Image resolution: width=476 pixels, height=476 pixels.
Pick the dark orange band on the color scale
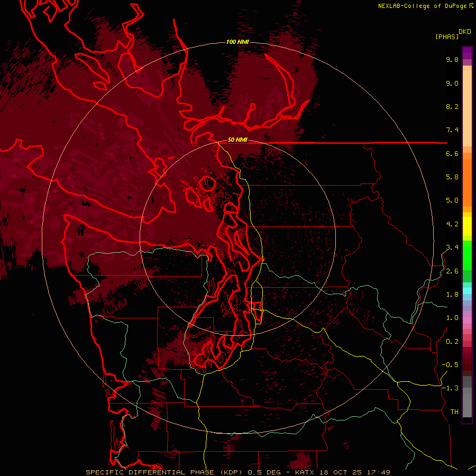pyautogui.click(x=467, y=182)
